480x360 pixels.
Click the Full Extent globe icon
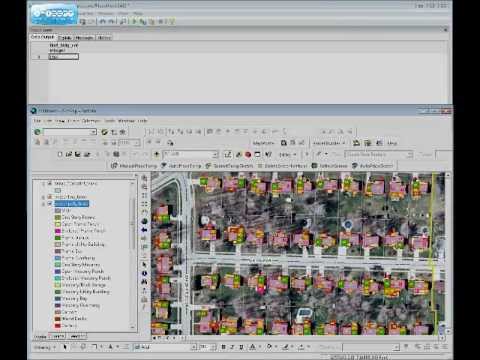[x=144, y=221]
